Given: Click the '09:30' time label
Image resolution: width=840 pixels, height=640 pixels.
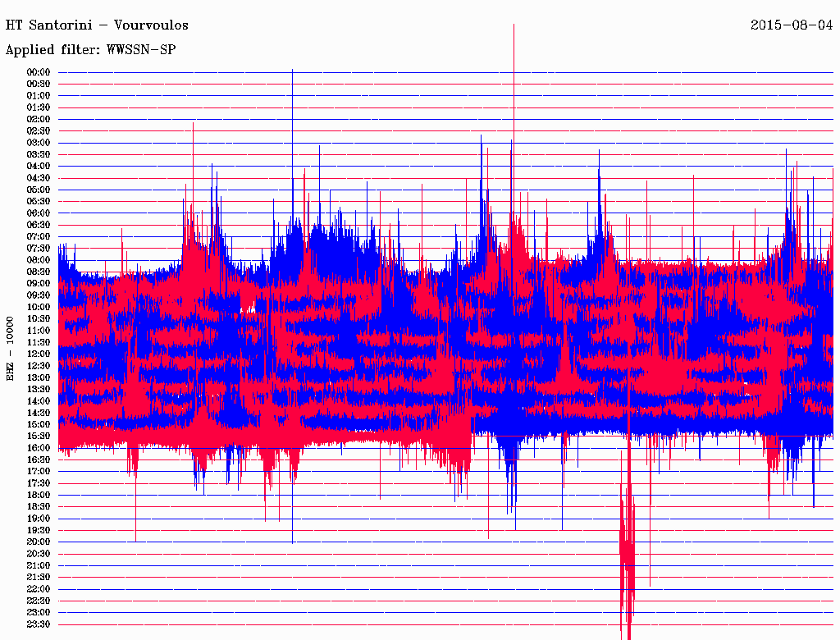Looking at the screenshot, I should tap(39, 295).
